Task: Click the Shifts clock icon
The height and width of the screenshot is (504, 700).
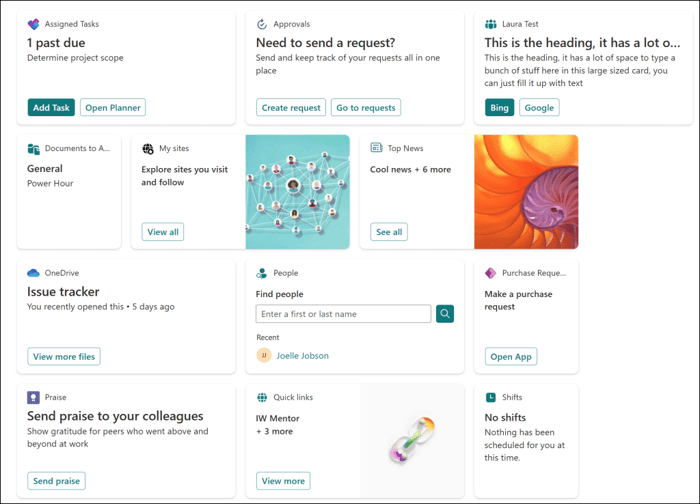Action: coord(490,397)
